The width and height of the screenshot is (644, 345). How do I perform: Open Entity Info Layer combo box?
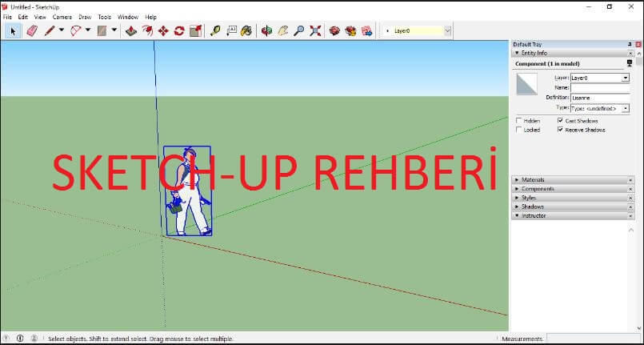pos(600,78)
